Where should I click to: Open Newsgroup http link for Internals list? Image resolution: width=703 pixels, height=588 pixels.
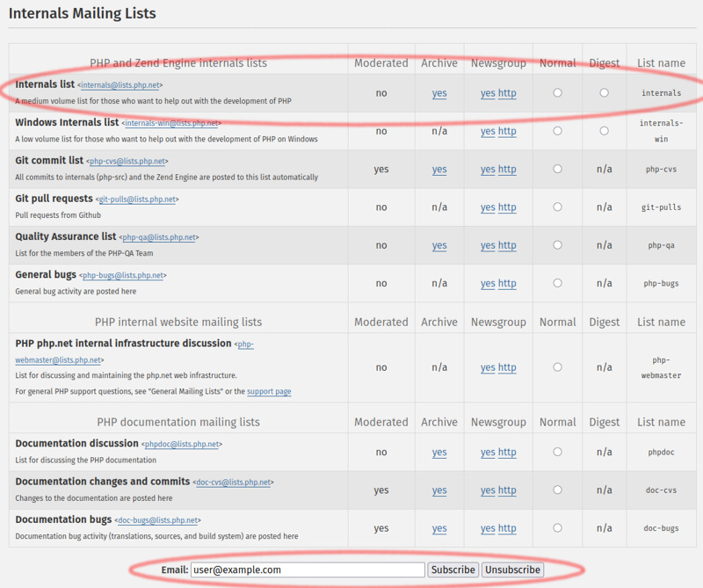507,93
